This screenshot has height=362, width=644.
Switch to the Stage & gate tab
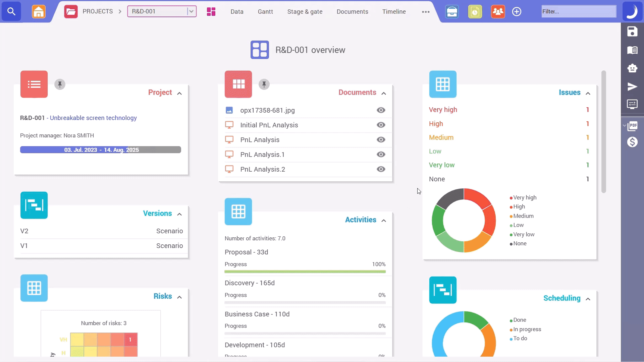point(305,11)
